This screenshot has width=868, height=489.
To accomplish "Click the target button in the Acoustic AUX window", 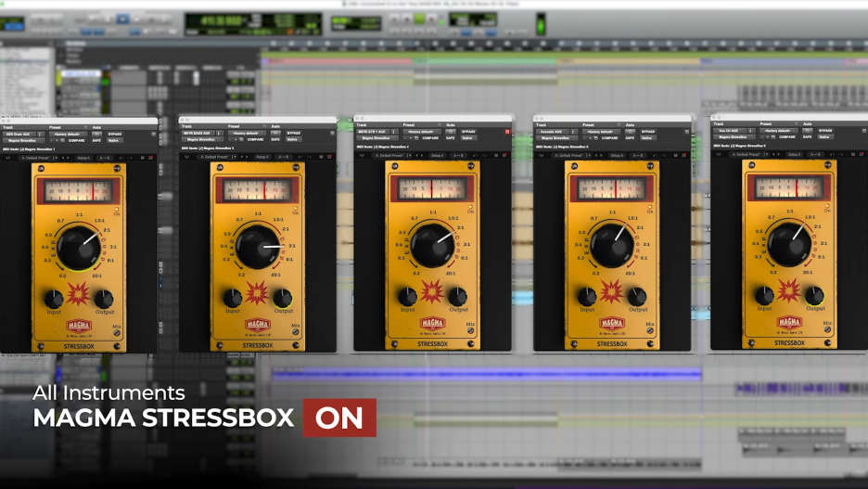I will coord(686,132).
